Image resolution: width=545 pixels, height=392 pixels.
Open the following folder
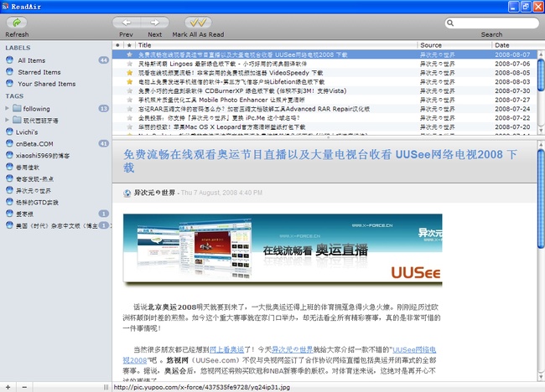point(37,109)
